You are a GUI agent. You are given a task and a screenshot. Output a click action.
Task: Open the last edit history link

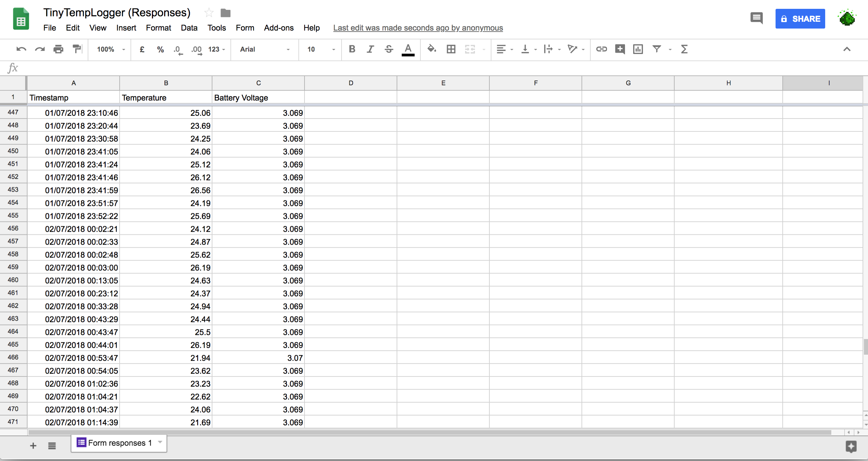[x=418, y=28]
